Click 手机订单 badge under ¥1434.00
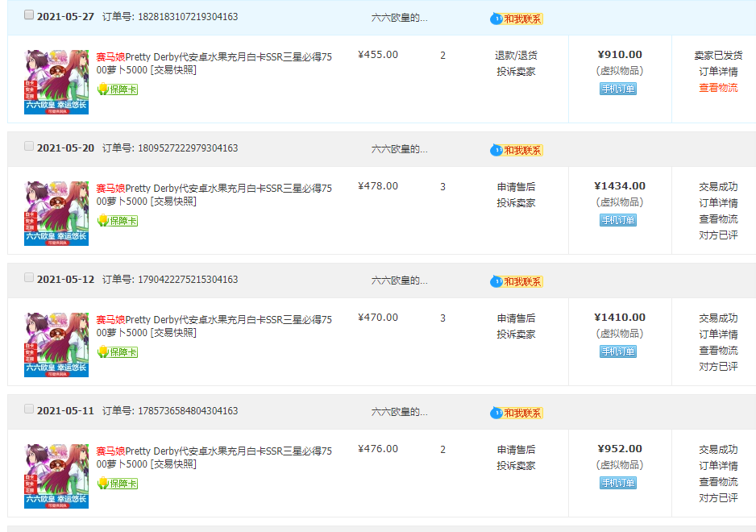Image resolution: width=756 pixels, height=532 pixels. click(618, 220)
